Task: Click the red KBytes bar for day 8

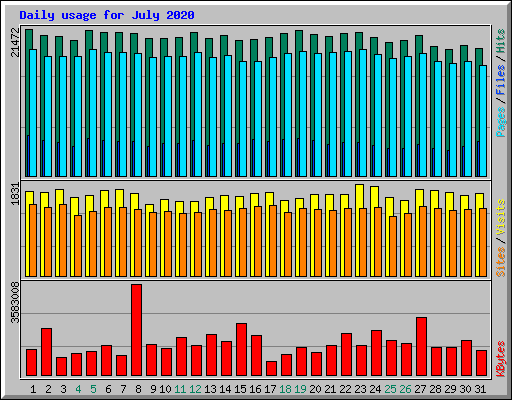Action: pos(136,330)
